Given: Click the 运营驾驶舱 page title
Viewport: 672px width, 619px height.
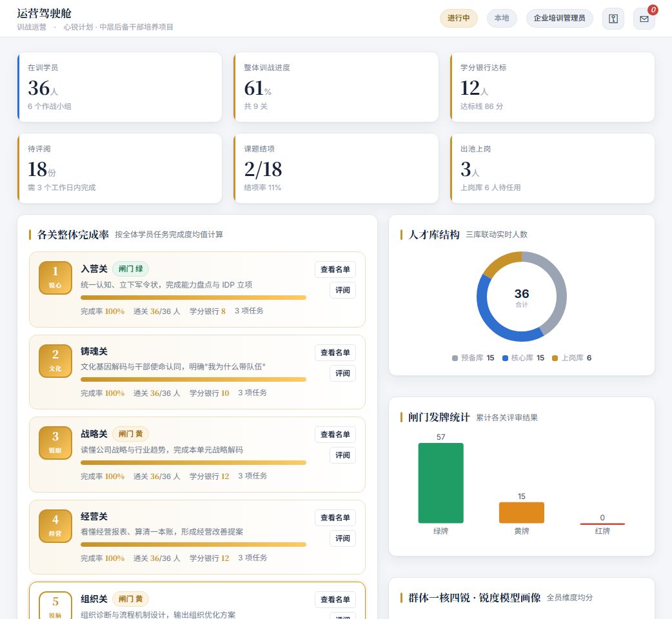Looking at the screenshot, I should (x=44, y=14).
